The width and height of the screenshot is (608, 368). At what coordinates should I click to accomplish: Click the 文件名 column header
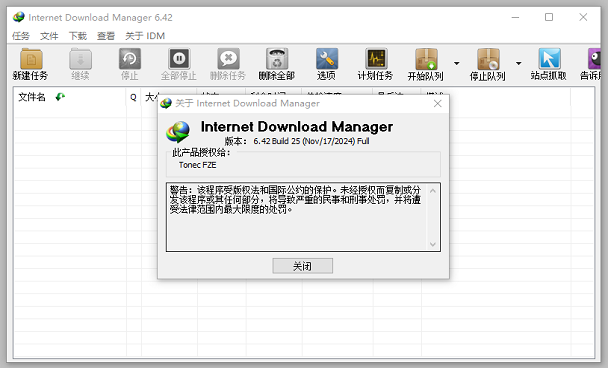tap(32, 97)
